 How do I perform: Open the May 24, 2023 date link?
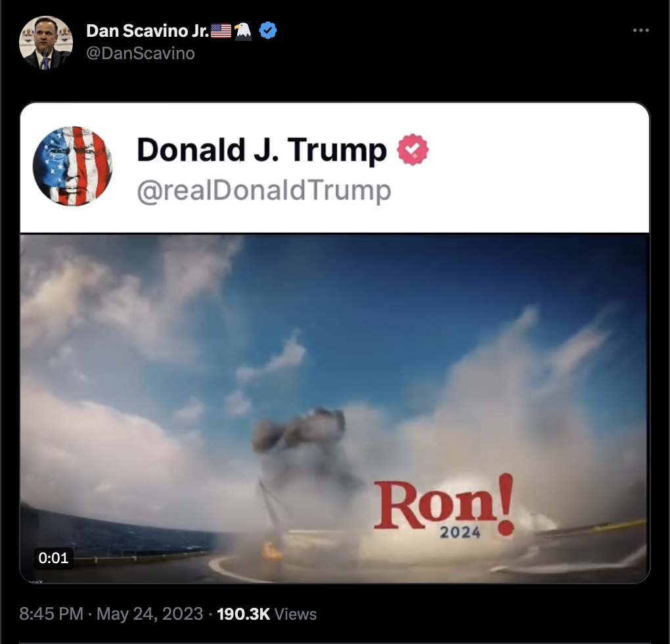tap(150, 614)
